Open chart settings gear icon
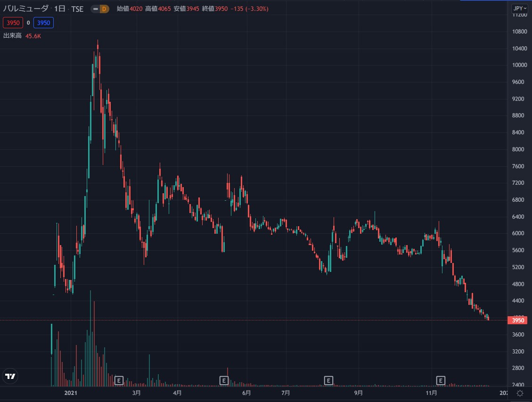This screenshot has width=532, height=402. [x=520, y=393]
